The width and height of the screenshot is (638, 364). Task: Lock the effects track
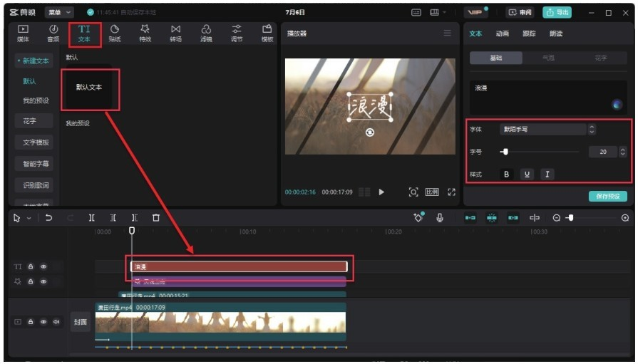[x=31, y=281]
